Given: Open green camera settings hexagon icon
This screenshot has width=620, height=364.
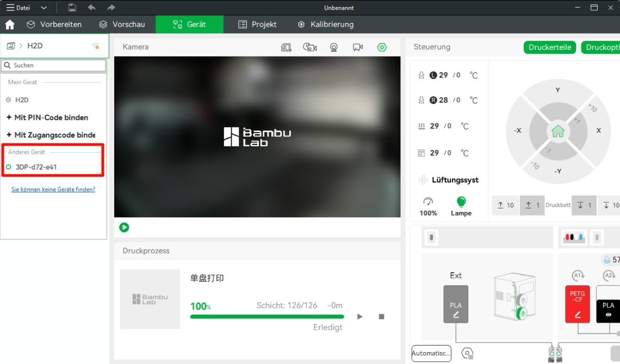Looking at the screenshot, I should point(382,47).
